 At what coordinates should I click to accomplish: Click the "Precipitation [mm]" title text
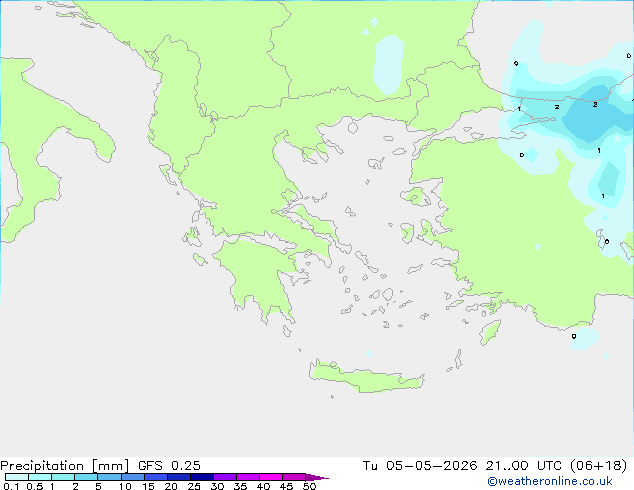click(x=64, y=466)
